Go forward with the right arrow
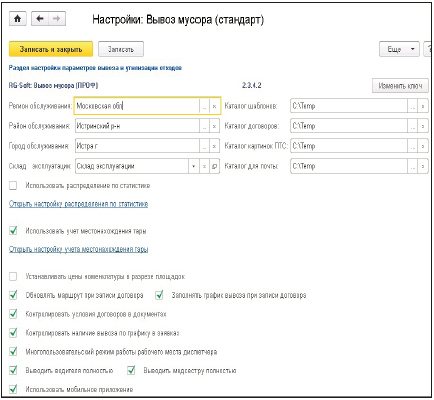This screenshot has height=400, width=434. coord(57,19)
